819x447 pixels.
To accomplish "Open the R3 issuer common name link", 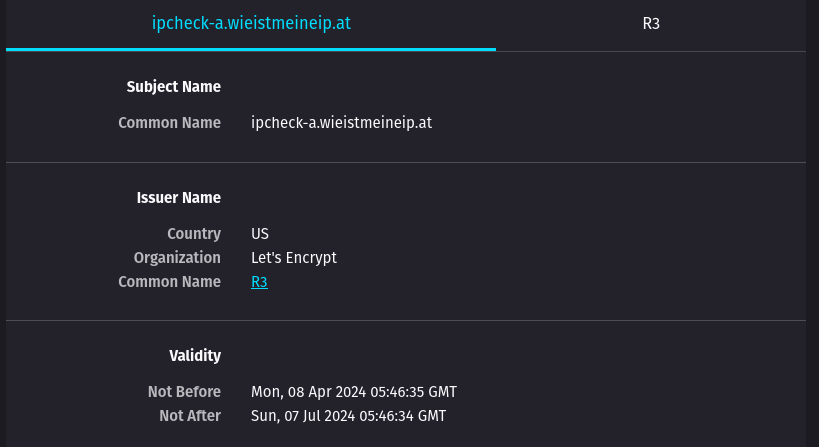I will tap(259, 282).
